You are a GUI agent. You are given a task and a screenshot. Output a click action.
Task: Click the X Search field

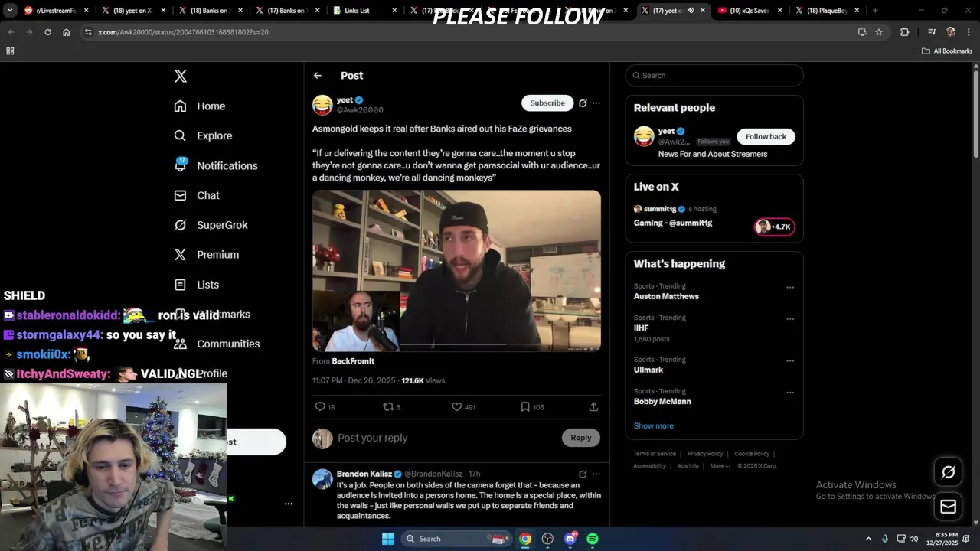pyautogui.click(x=714, y=75)
